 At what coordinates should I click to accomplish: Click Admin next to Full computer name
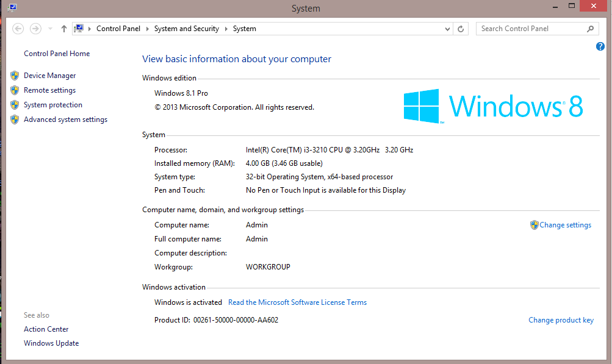257,239
